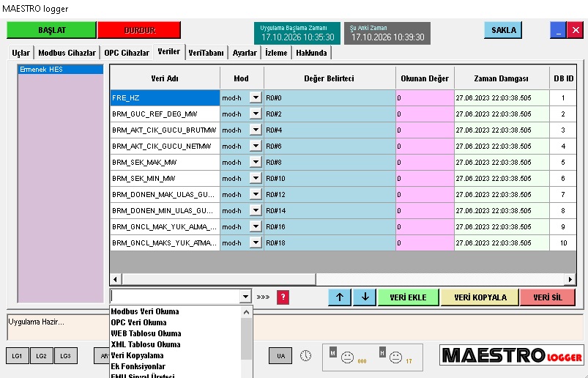588x378 pixels.
Task: Click Zaman Damgası column header
Action: [502, 78]
